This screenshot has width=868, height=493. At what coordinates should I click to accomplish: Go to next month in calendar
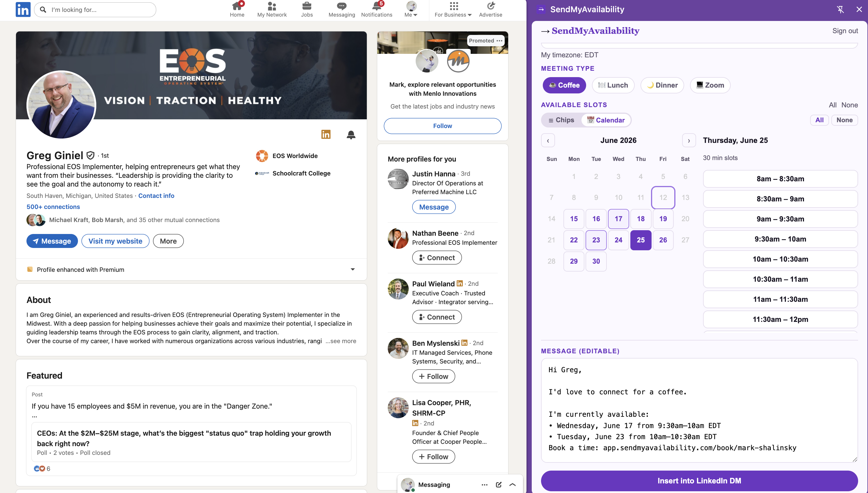(689, 141)
